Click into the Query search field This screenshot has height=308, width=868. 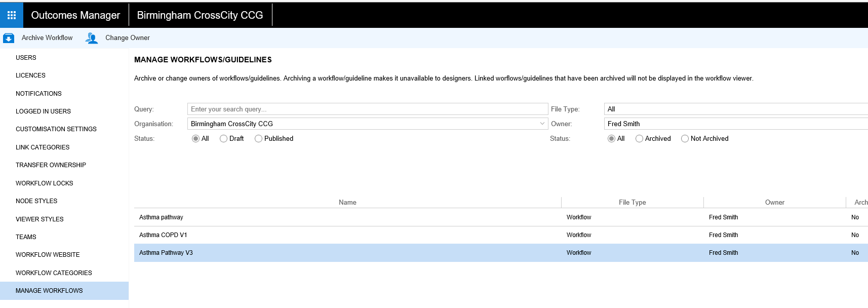[x=367, y=109]
